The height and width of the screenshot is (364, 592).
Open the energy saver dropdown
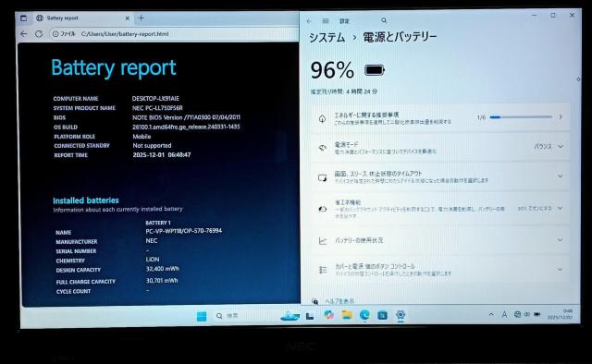click(x=540, y=208)
